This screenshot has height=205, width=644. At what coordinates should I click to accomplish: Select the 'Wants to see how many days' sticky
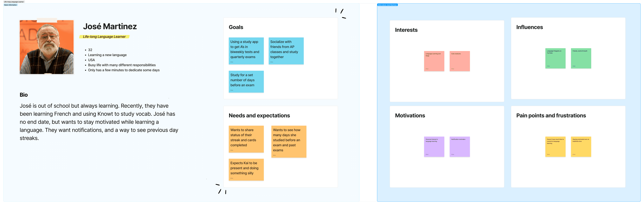pyautogui.click(x=289, y=142)
